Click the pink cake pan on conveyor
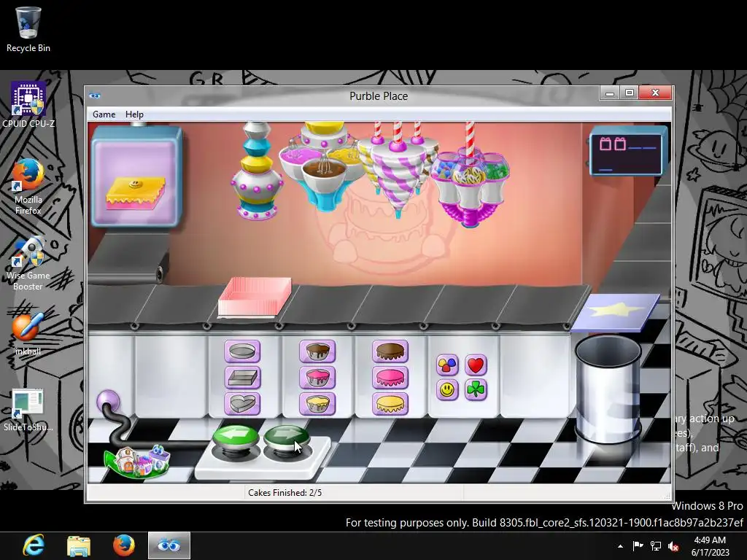 coord(255,297)
